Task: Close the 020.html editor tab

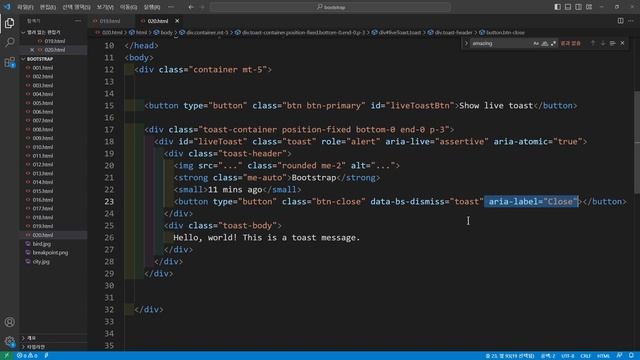Action: pos(177,21)
